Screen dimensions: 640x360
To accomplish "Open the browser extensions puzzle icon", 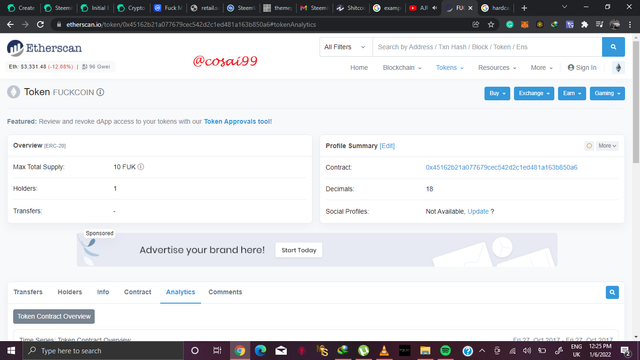I will [x=584, y=24].
